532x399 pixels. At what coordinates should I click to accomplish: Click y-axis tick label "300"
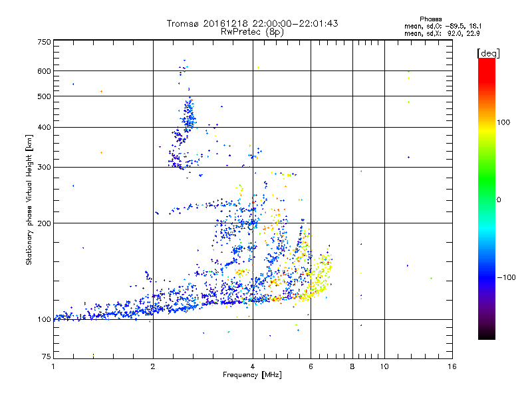[x=45, y=167]
